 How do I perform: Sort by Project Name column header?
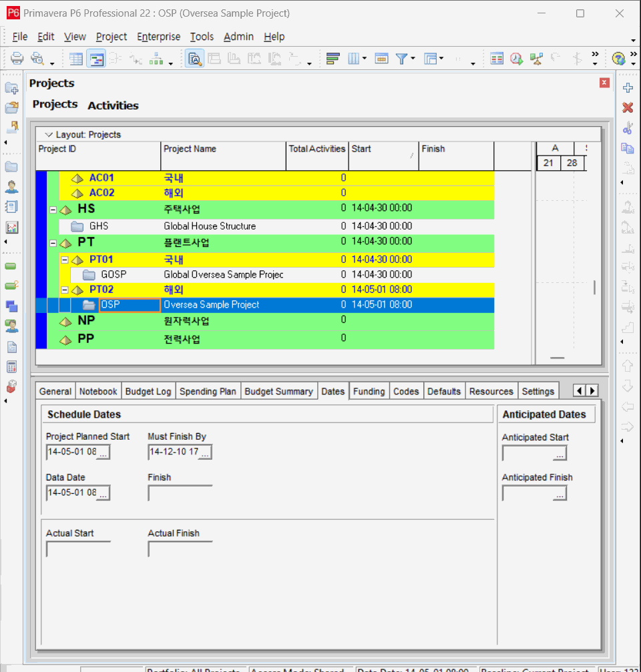[223, 156]
